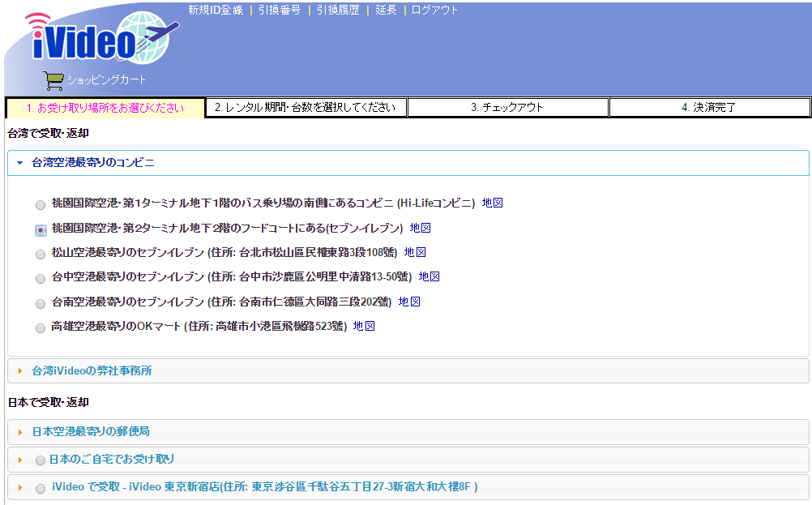Click the 桃園国際空港 第1ターミナル option text
The width and height of the screenshot is (812, 505).
(x=263, y=203)
